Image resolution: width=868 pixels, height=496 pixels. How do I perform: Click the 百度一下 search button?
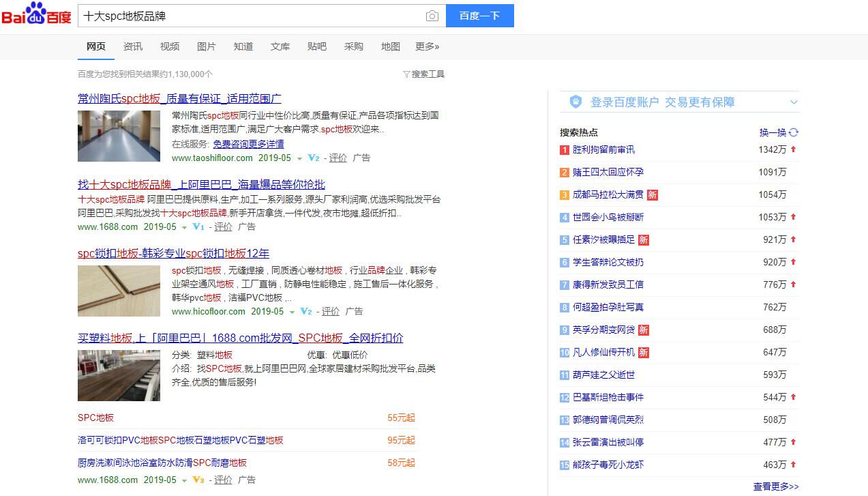(x=480, y=16)
